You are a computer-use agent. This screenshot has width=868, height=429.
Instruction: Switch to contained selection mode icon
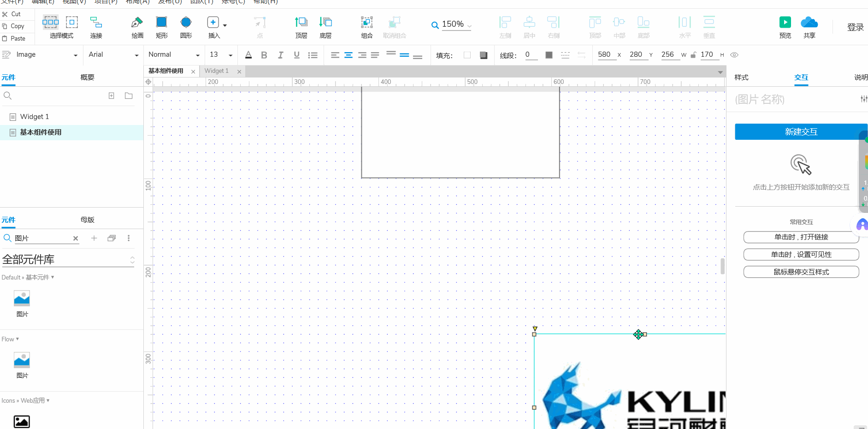pyautogui.click(x=72, y=22)
